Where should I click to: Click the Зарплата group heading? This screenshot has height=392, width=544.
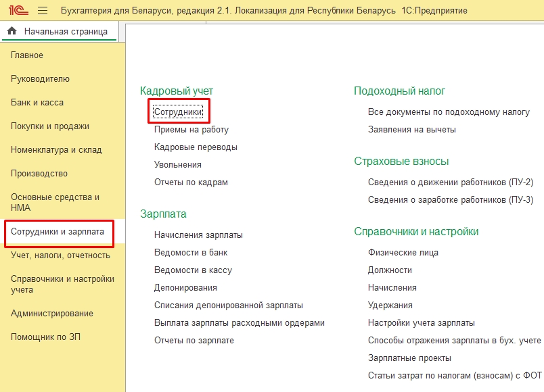[163, 214]
